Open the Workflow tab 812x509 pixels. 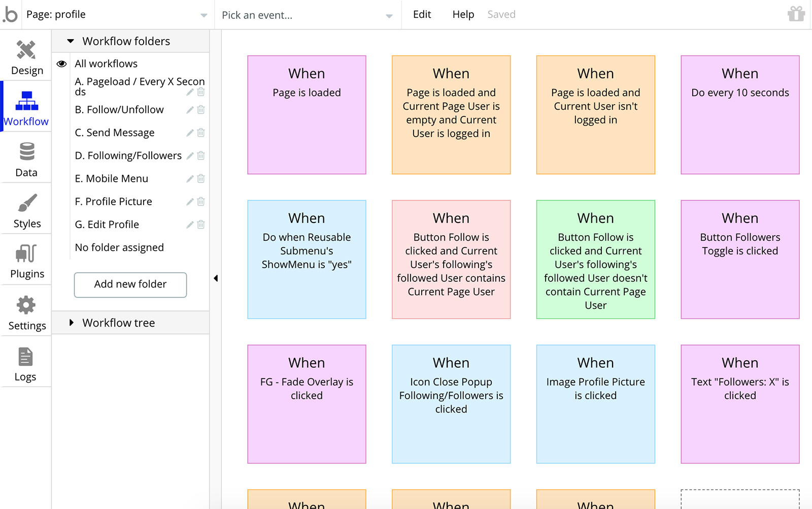coord(26,107)
